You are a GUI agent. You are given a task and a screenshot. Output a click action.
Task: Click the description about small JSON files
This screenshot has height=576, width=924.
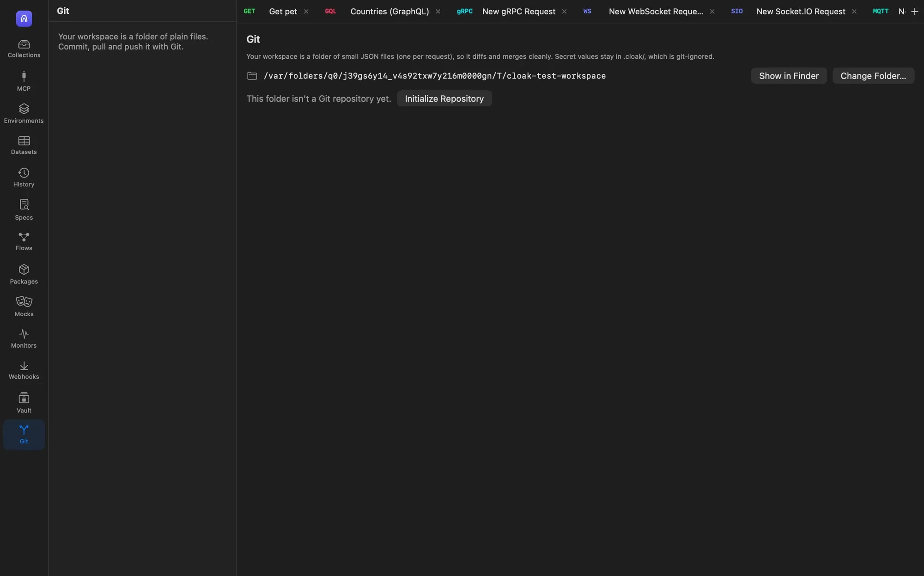tap(480, 56)
